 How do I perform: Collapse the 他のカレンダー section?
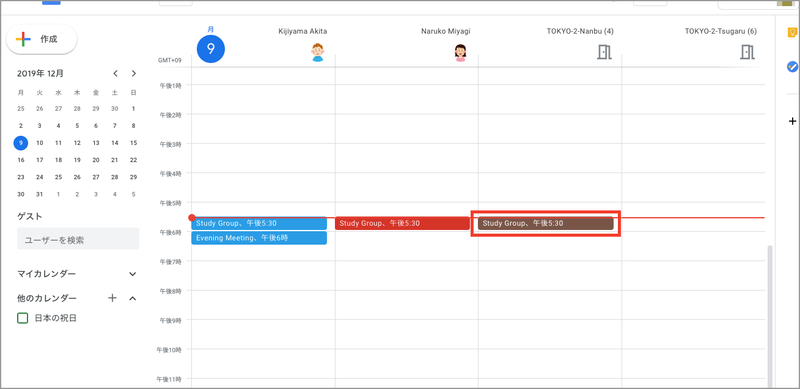click(133, 298)
